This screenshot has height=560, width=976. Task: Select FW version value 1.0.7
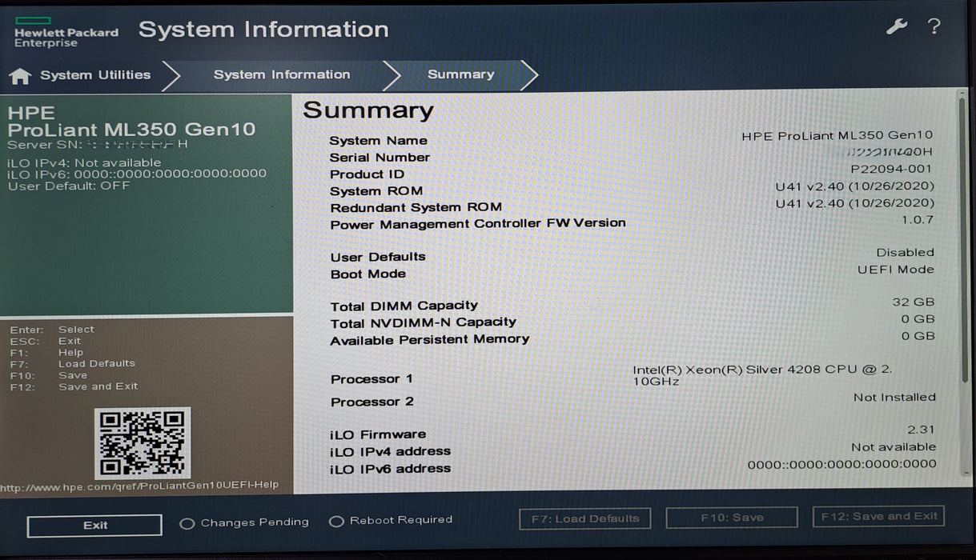click(x=918, y=219)
